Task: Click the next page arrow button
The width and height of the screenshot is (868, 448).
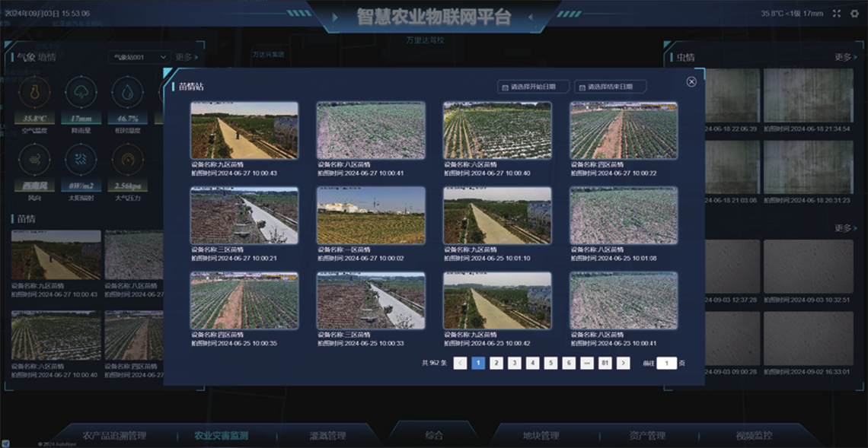Action: coord(624,364)
